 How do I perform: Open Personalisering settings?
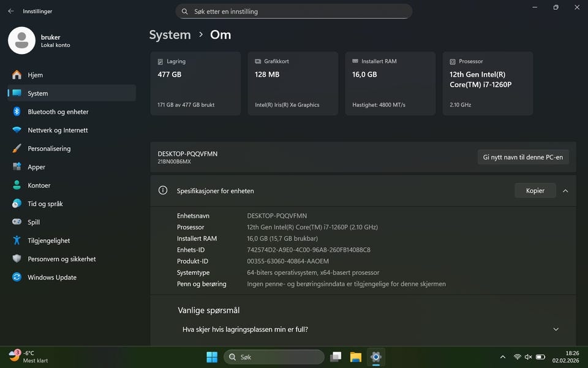(x=72, y=148)
